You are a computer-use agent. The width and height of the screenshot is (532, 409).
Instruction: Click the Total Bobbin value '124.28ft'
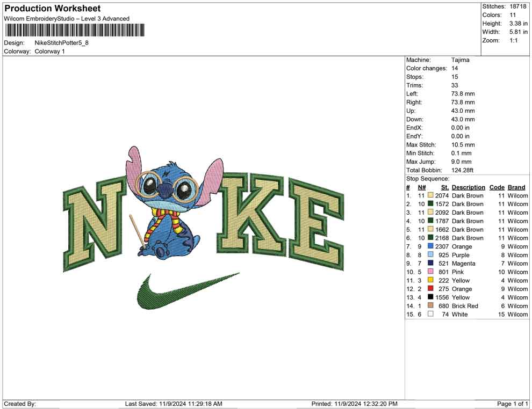coord(462,170)
